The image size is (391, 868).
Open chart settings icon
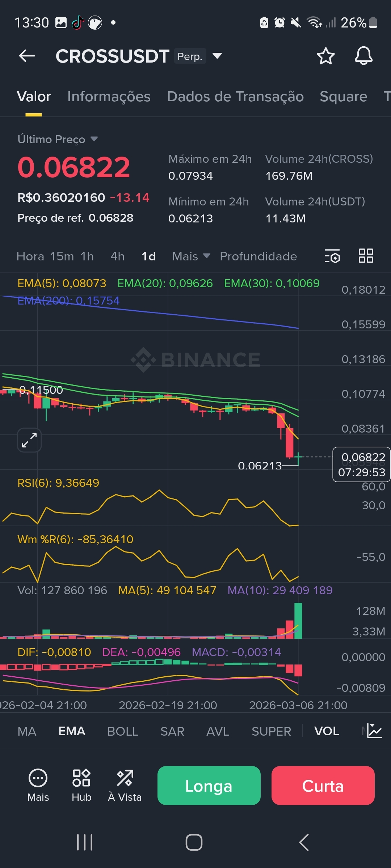click(332, 256)
